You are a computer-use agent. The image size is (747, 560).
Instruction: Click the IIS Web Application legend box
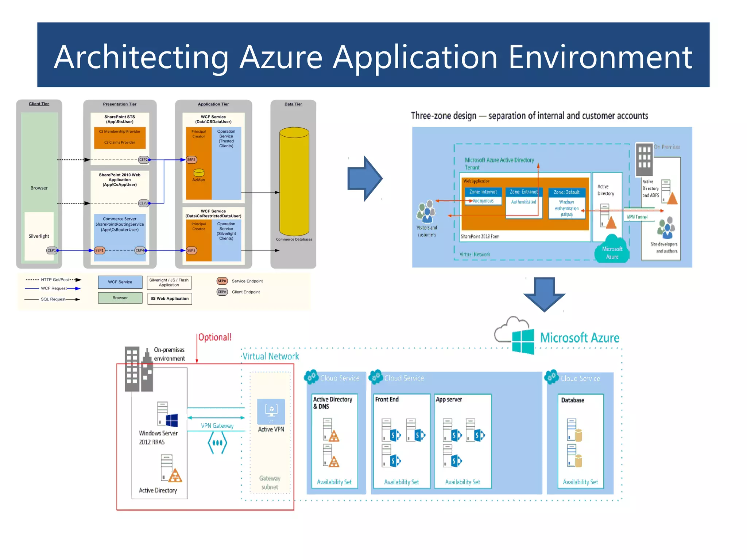click(170, 298)
